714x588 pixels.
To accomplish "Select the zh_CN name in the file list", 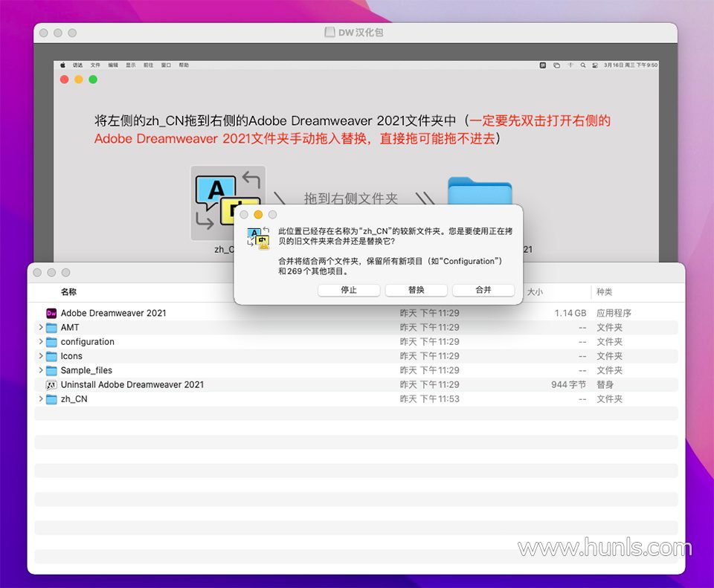I will click(x=74, y=399).
